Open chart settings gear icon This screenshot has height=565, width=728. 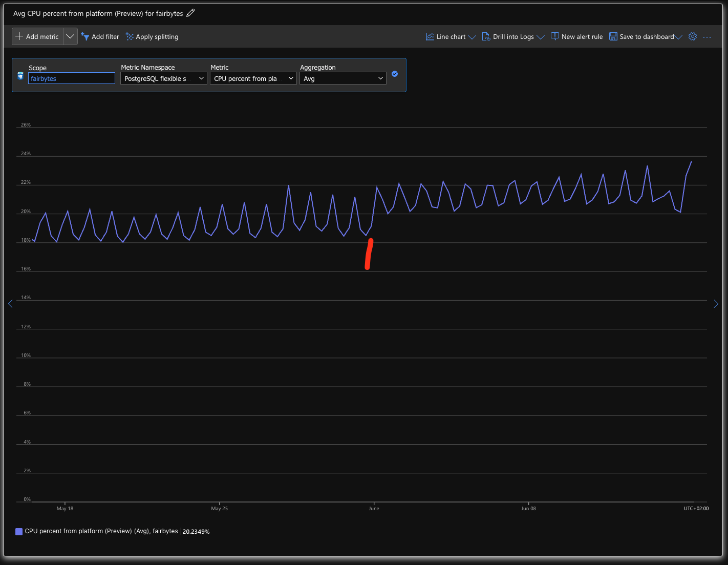(693, 36)
